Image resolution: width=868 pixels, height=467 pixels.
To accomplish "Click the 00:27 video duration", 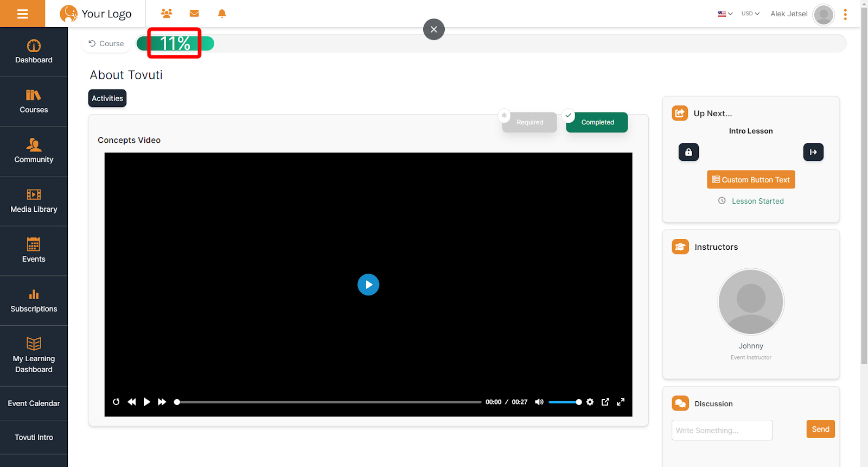I will [x=520, y=402].
